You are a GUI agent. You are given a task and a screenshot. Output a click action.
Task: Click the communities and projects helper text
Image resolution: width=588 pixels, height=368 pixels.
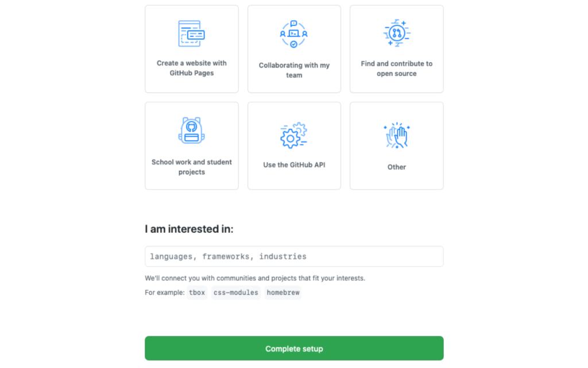coord(255,278)
